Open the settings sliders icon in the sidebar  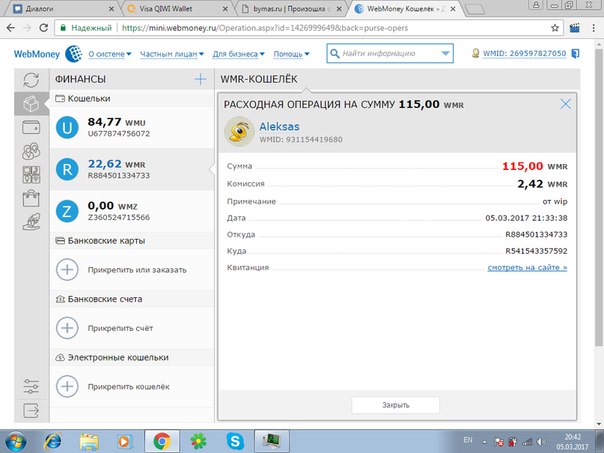[x=30, y=386]
